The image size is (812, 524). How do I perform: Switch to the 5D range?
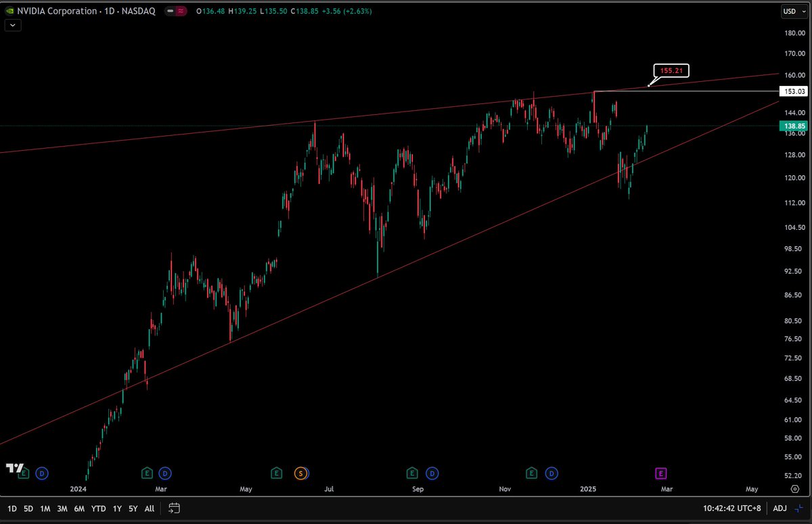pyautogui.click(x=28, y=508)
